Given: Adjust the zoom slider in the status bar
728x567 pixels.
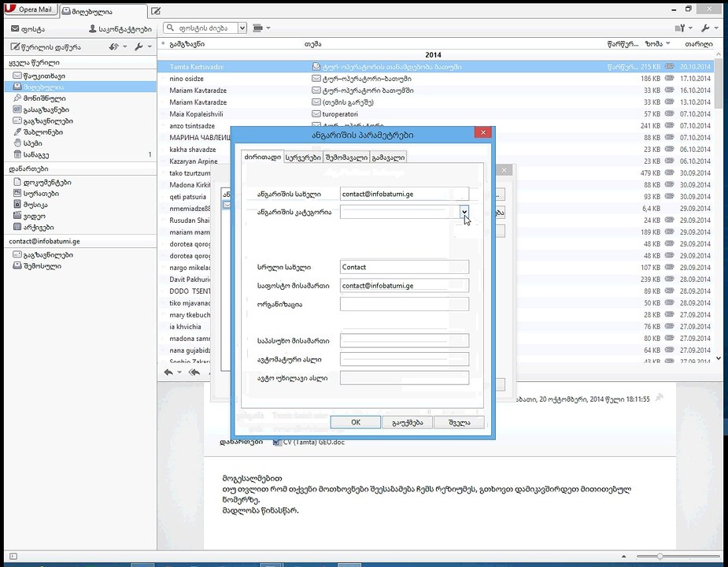Looking at the screenshot, I should 660,556.
